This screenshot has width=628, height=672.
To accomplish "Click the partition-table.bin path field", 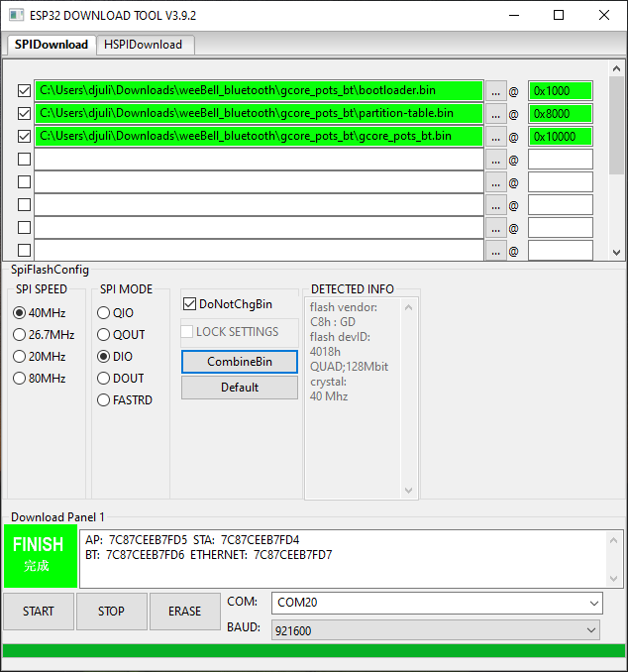I will point(260,114).
